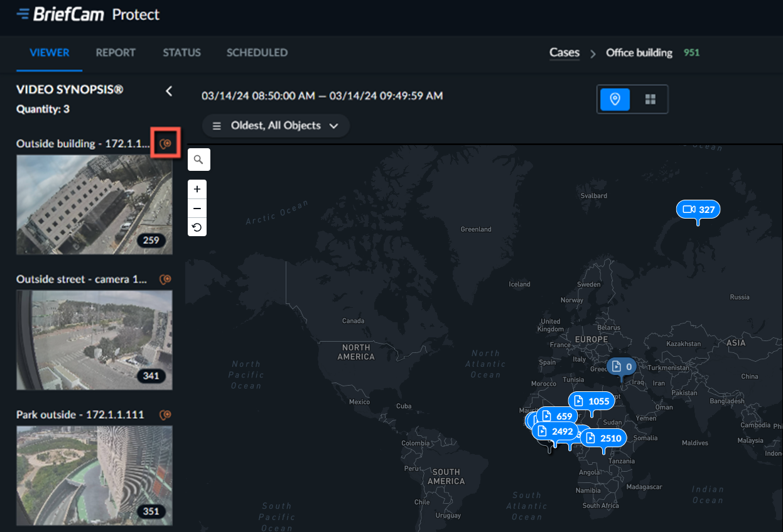Click the Greenland label on the map
Viewport: 783px width, 532px height.
(x=476, y=229)
